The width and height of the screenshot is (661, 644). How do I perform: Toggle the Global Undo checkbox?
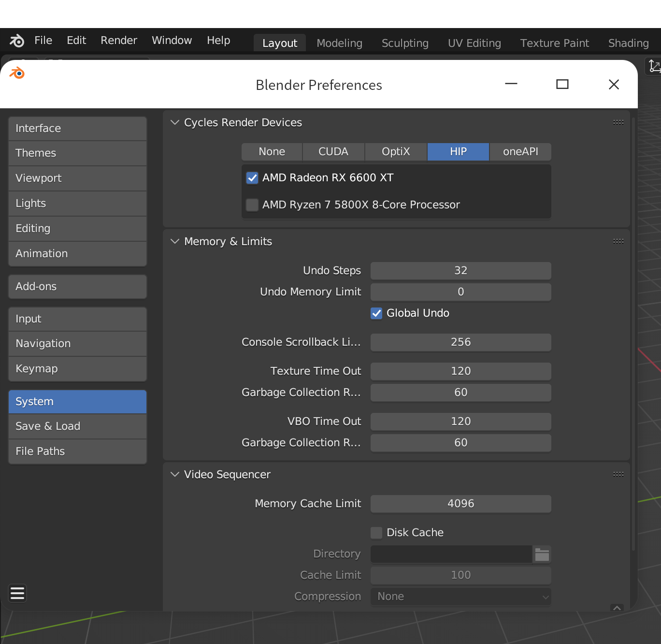(376, 313)
